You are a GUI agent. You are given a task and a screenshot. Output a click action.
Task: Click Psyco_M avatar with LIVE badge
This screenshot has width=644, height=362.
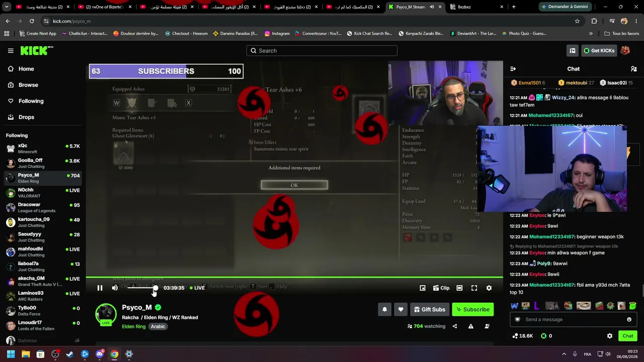(106, 315)
